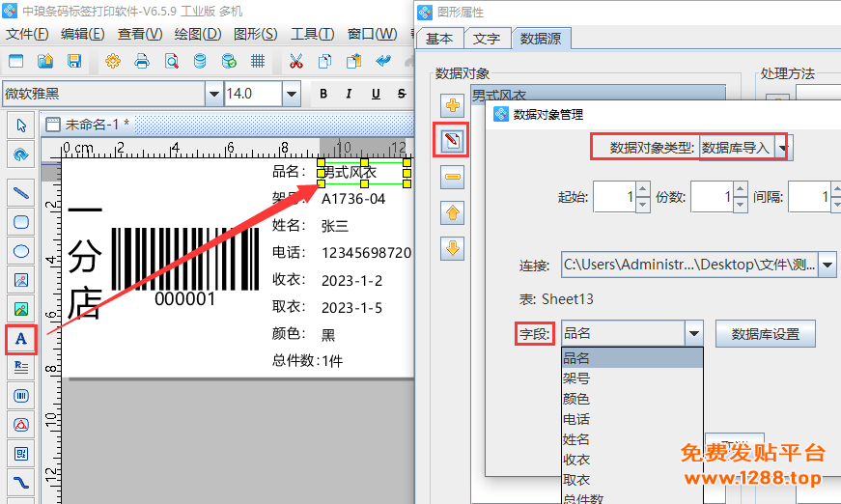
Task: Click the New document icon in toolbar
Action: pyautogui.click(x=16, y=61)
